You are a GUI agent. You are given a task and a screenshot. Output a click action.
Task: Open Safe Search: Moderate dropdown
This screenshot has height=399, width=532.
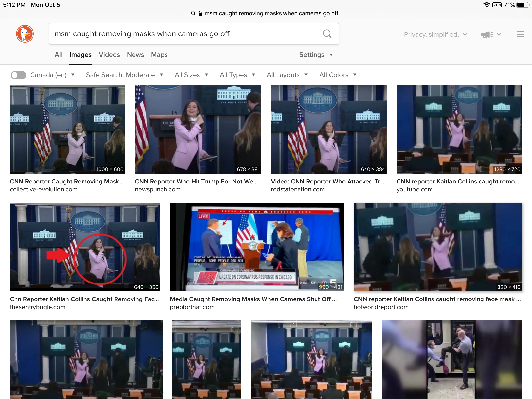[x=124, y=75]
